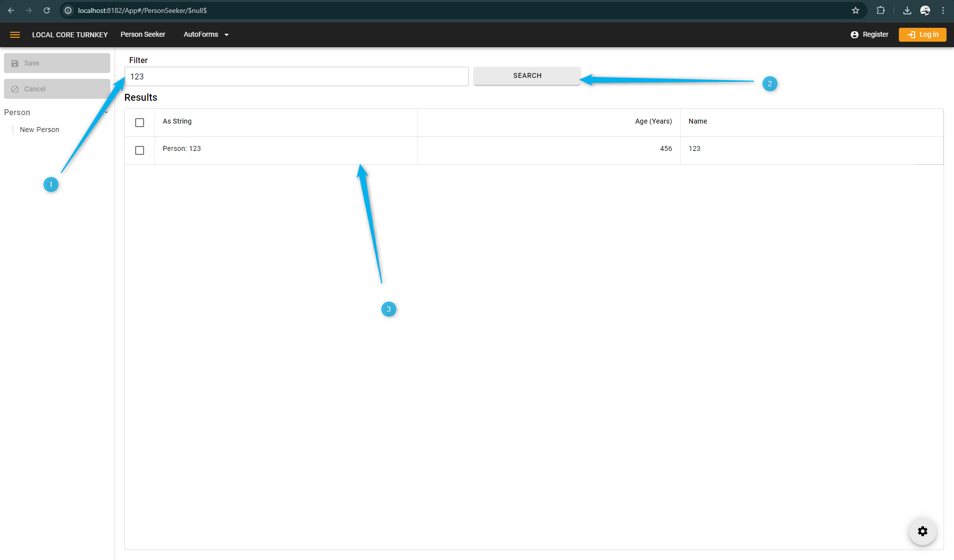Check the select-all header checkbox

click(140, 123)
